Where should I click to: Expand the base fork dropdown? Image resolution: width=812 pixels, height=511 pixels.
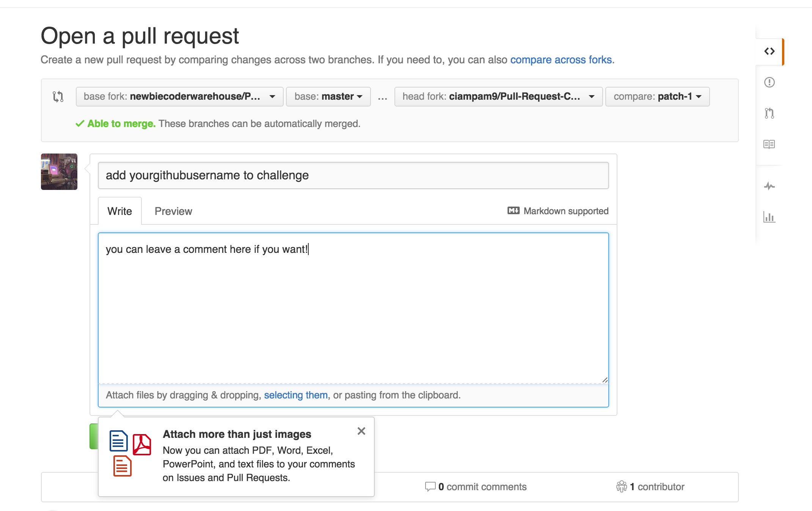tap(179, 97)
